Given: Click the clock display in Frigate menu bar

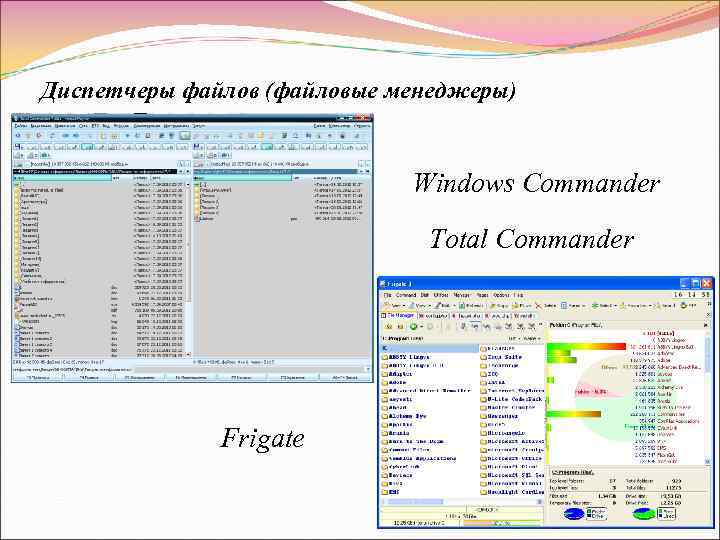Looking at the screenshot, I should pos(692,294).
